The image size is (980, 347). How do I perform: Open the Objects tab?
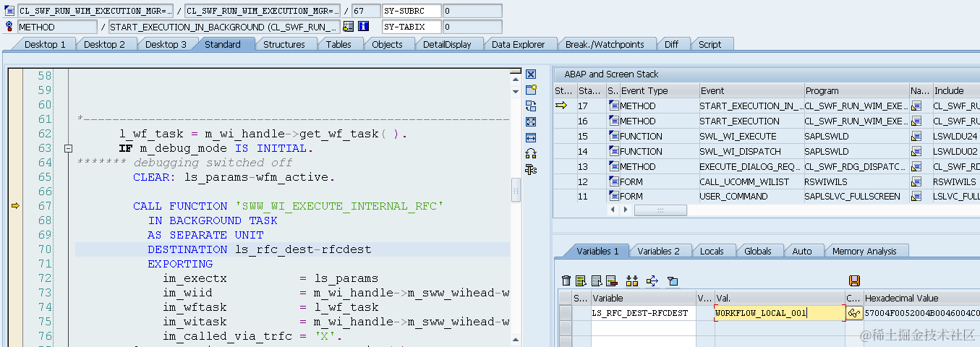(387, 44)
